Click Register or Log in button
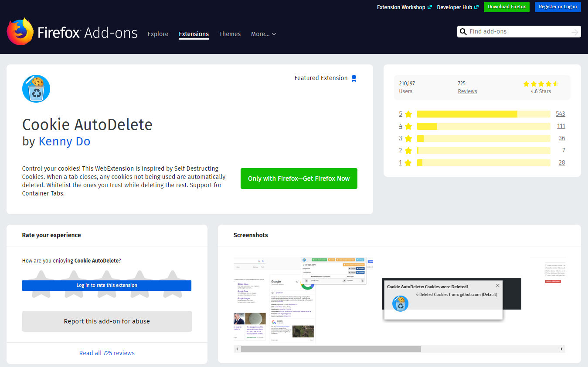Screen dimensions: 588x367 click(x=557, y=7)
